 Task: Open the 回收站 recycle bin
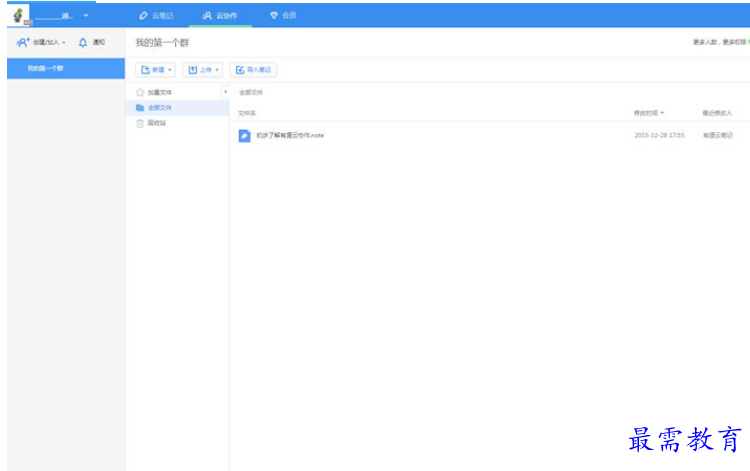tap(151, 123)
